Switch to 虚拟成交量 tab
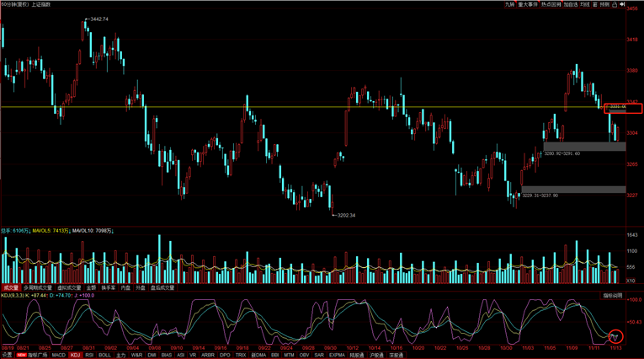Viewport: 644px width, 359px height. 69,287
